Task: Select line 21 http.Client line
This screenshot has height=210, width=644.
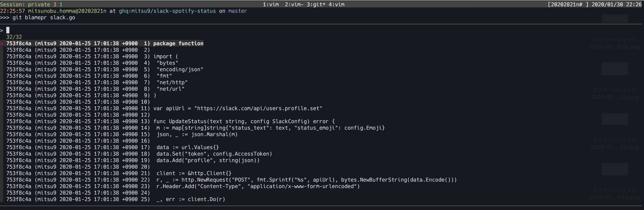Action: 119,173
